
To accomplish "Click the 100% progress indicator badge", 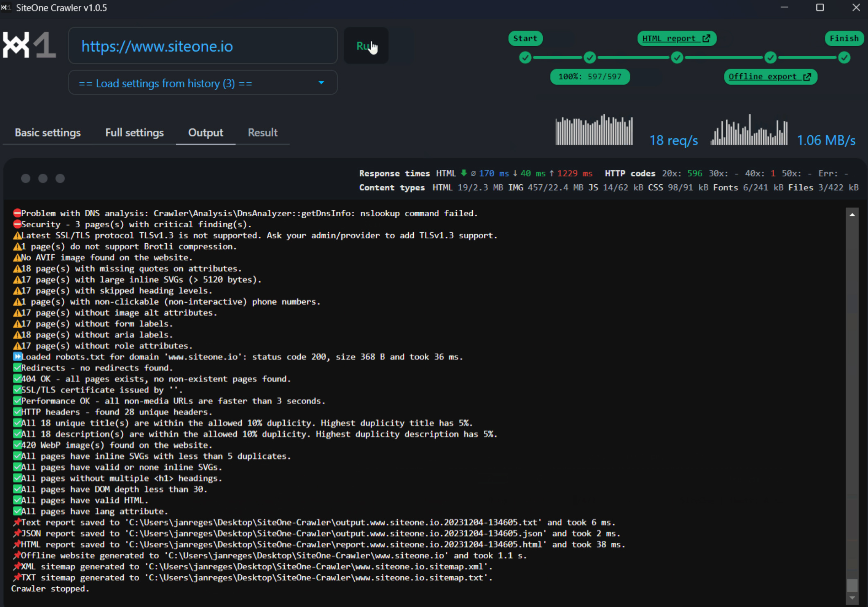I will click(x=589, y=77).
